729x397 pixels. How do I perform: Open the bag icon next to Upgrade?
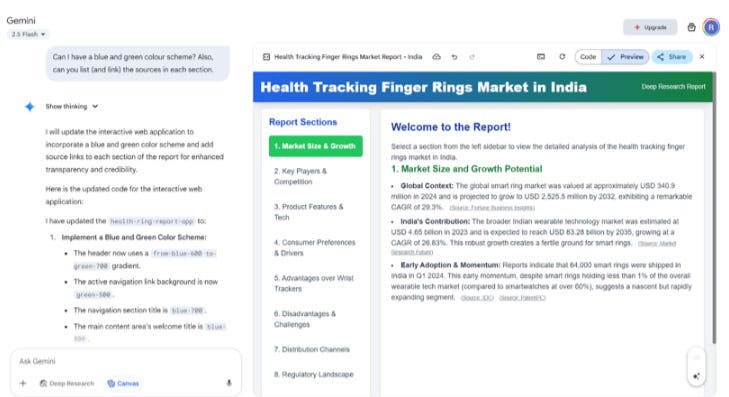(x=691, y=27)
